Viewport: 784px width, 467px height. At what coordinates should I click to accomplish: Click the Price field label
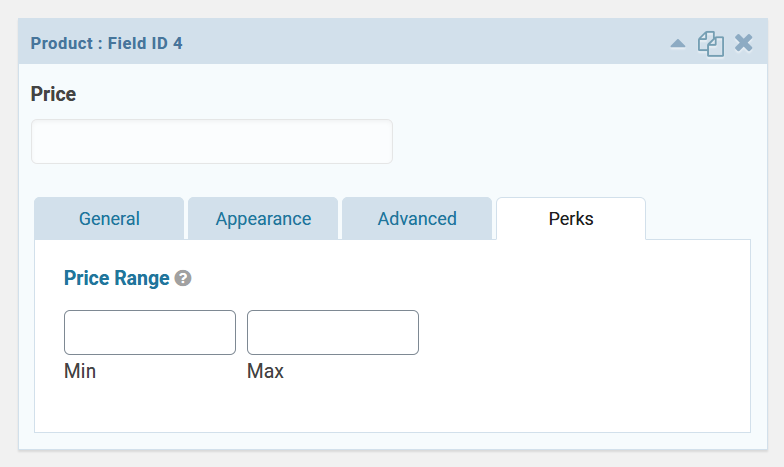coord(53,94)
